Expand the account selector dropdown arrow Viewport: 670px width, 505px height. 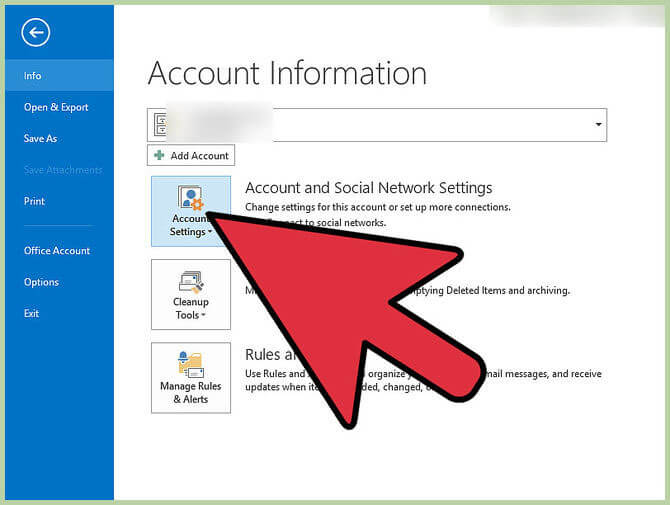(598, 125)
